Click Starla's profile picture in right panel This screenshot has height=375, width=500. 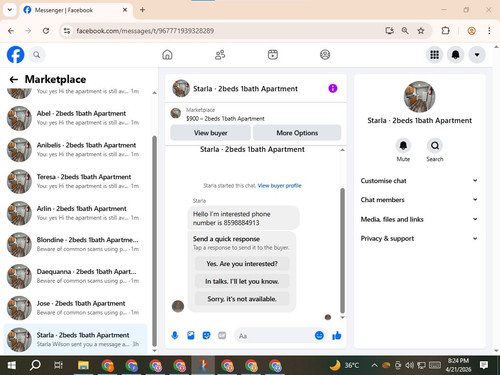coord(419,97)
